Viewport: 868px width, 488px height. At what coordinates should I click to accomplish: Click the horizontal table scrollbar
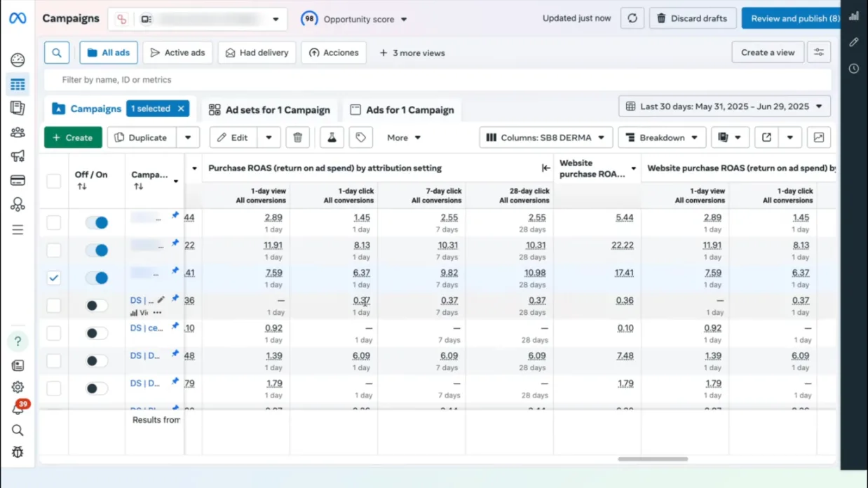point(653,459)
